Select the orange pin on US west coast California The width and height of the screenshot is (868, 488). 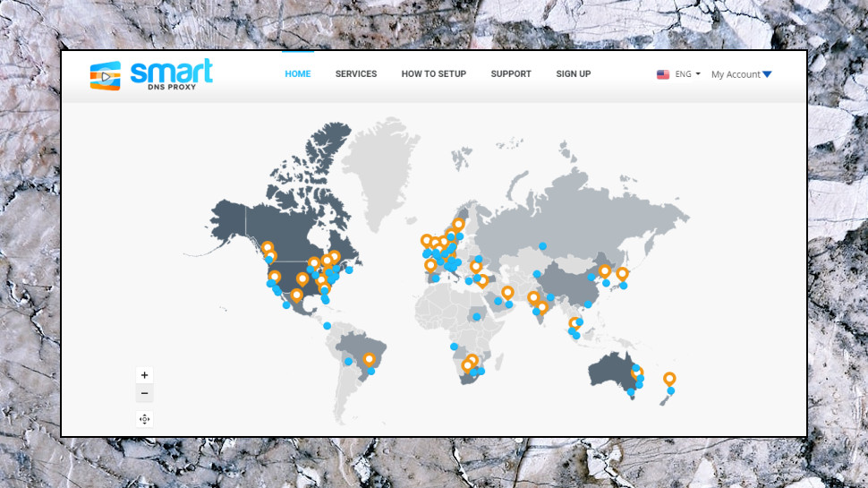[x=275, y=277]
